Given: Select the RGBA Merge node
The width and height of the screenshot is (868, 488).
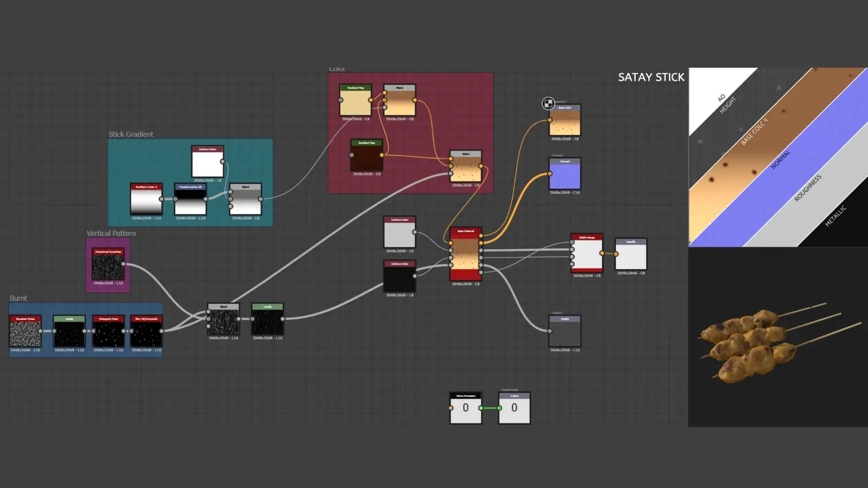Looking at the screenshot, I should point(587,253).
